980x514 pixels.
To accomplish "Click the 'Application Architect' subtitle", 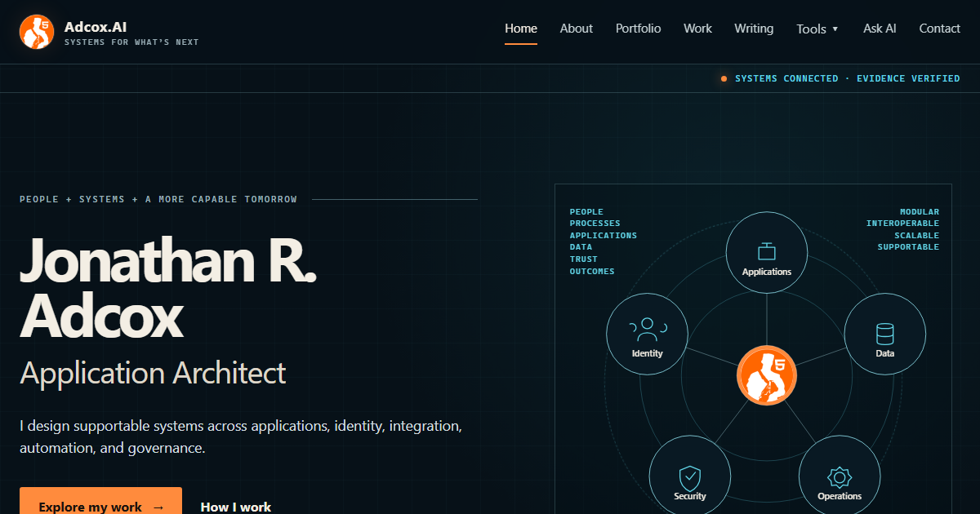I will tap(153, 374).
